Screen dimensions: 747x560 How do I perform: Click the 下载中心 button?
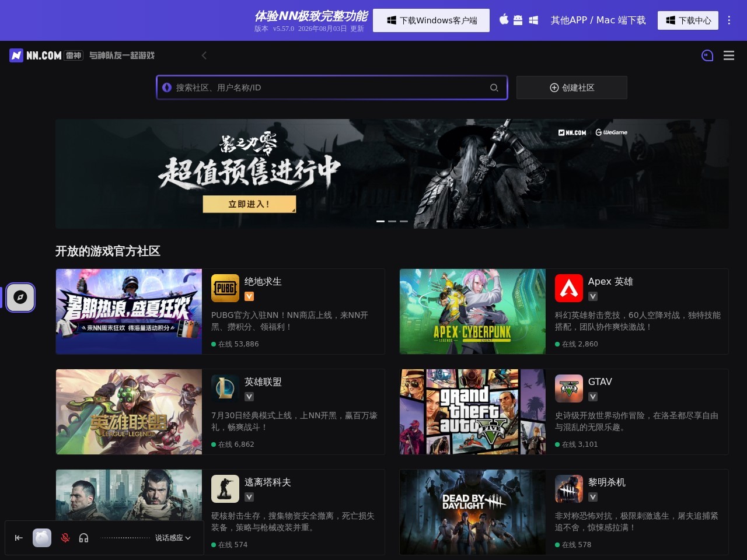[x=688, y=20]
